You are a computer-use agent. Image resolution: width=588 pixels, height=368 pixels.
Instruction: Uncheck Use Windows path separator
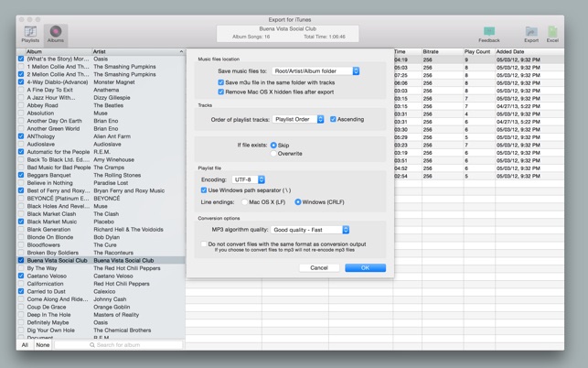click(203, 190)
